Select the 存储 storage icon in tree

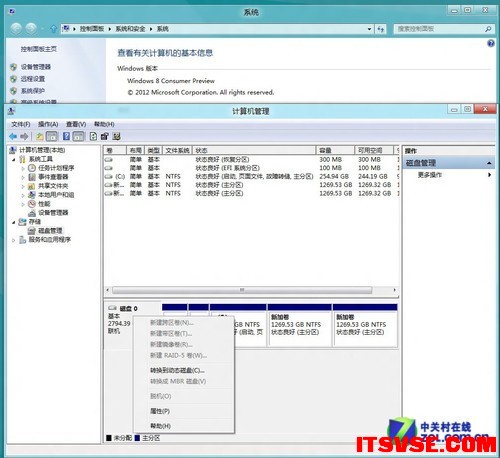[23, 222]
